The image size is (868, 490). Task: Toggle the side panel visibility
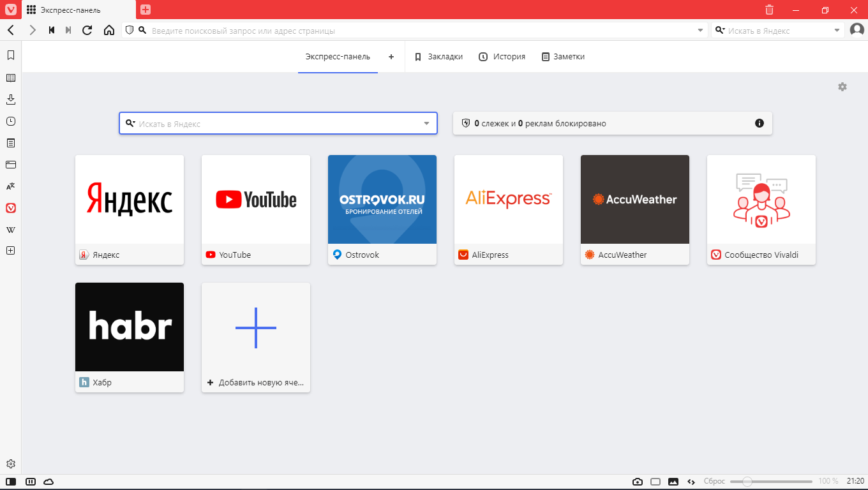11,481
